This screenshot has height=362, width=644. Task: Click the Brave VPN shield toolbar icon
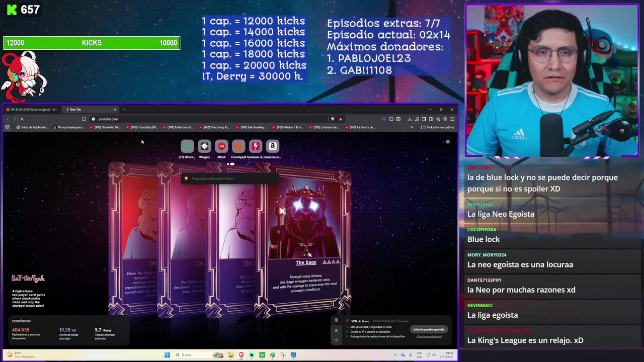coord(445,119)
